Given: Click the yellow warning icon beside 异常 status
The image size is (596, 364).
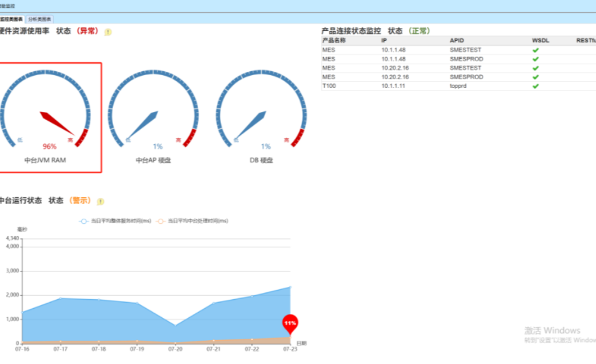Looking at the screenshot, I should click(108, 32).
